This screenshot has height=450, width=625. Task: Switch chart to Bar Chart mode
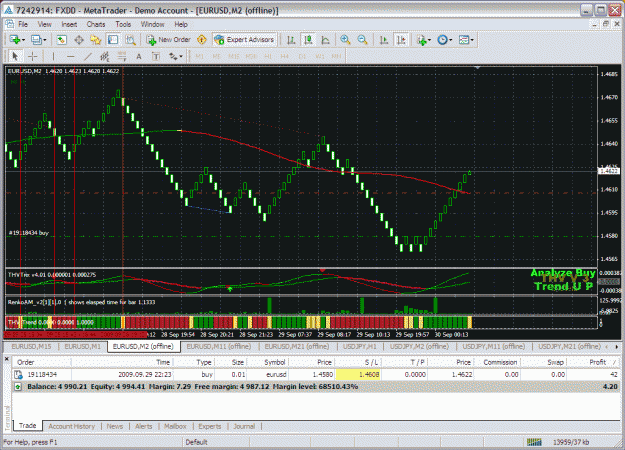pyautogui.click(x=291, y=40)
